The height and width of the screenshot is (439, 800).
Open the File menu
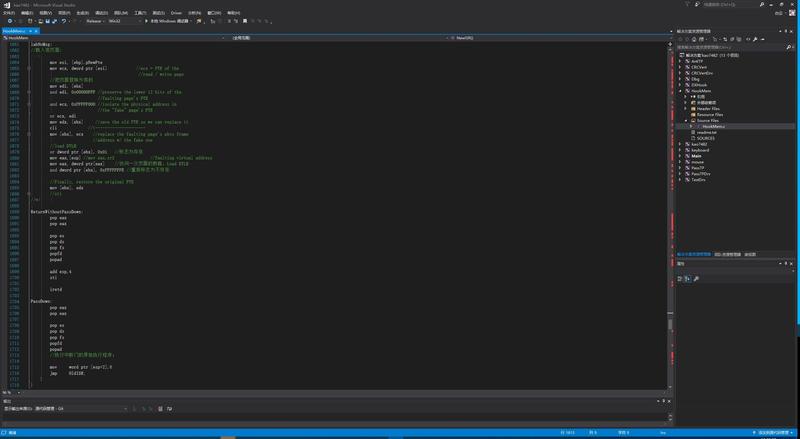9,13
